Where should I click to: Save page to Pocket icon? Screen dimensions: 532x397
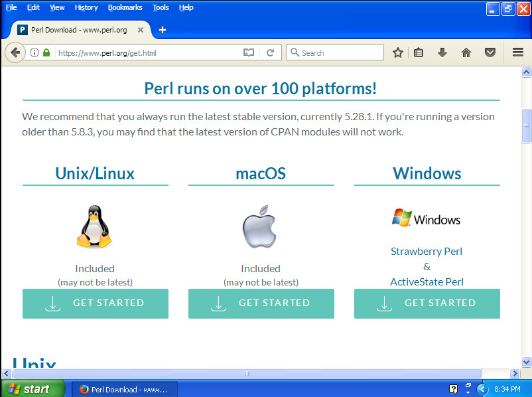coord(490,52)
